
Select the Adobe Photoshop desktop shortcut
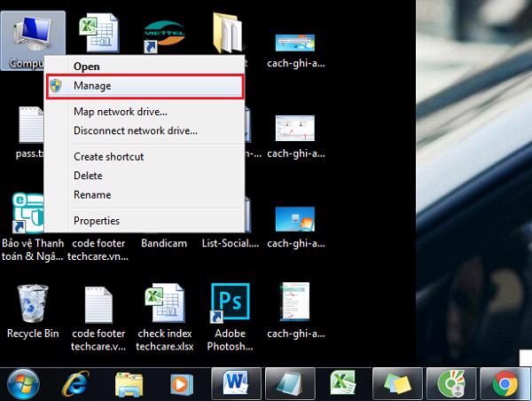click(228, 305)
